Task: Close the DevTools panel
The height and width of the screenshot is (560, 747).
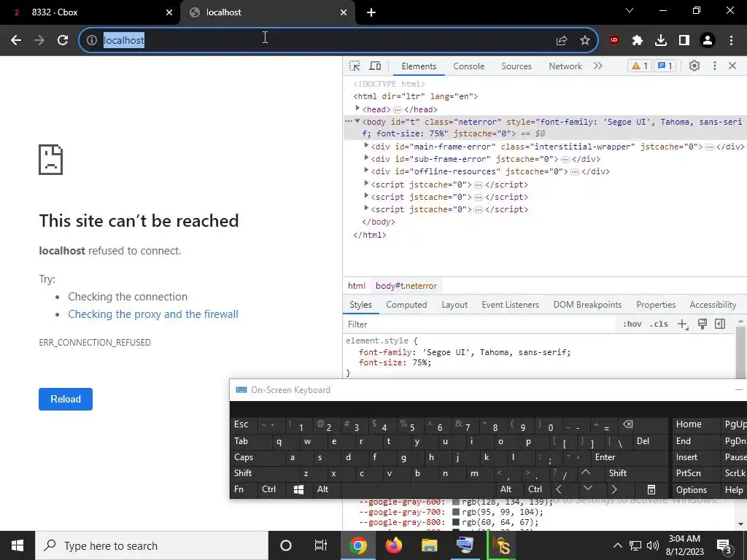Action: tap(732, 66)
